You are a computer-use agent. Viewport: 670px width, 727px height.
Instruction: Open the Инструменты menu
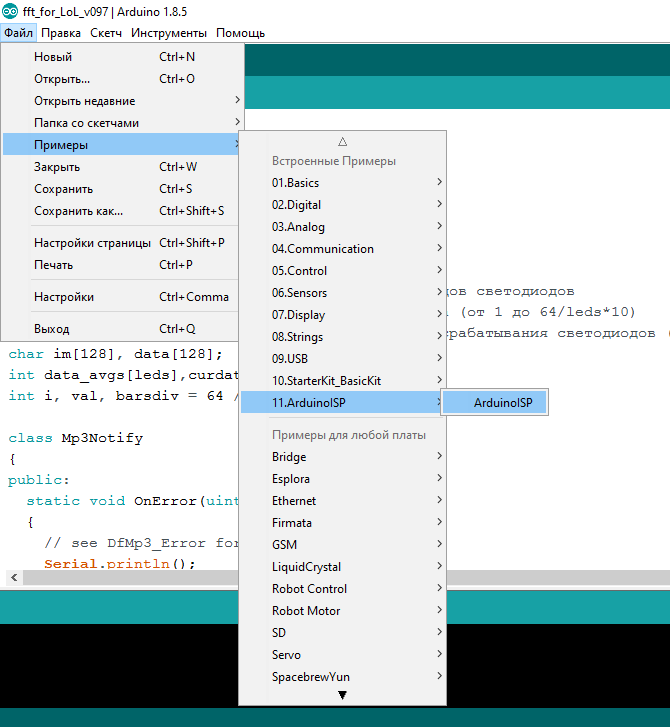click(168, 33)
